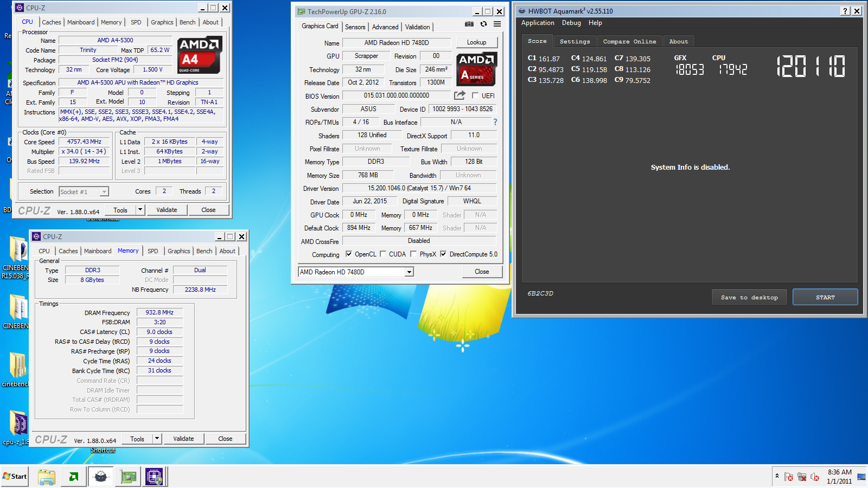Image resolution: width=868 pixels, height=488 pixels.
Task: Click Tools button in upper CPU-Z
Action: (120, 210)
